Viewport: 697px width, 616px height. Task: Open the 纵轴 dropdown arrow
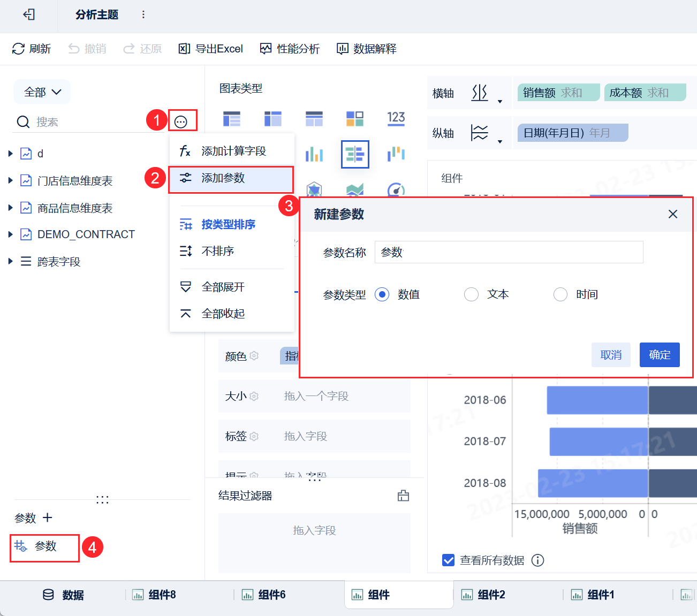click(500, 141)
